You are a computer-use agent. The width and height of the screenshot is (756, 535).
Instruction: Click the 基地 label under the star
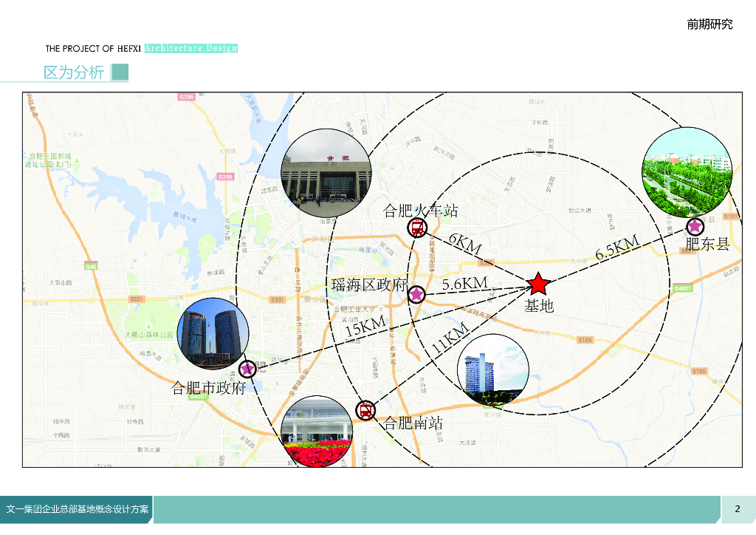[539, 306]
